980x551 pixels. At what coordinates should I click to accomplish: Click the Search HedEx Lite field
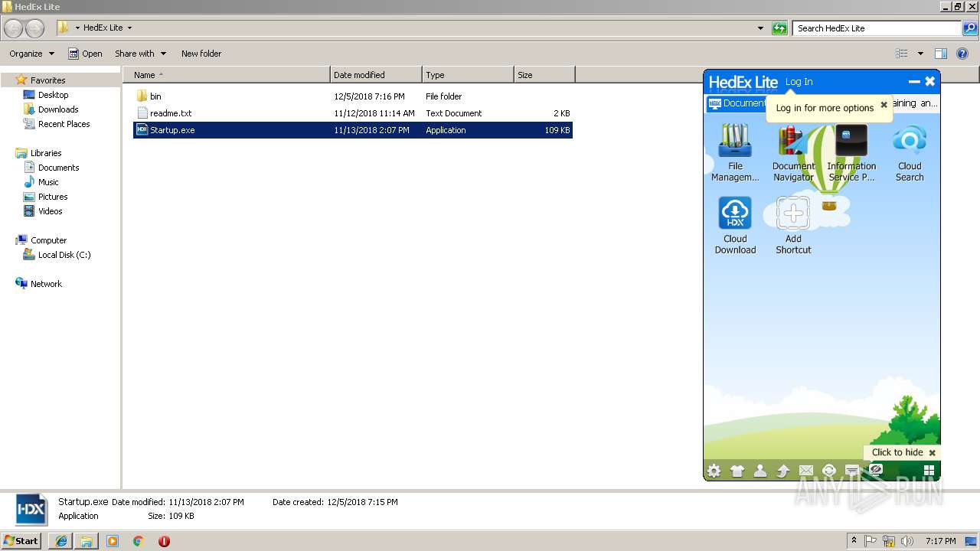(877, 28)
